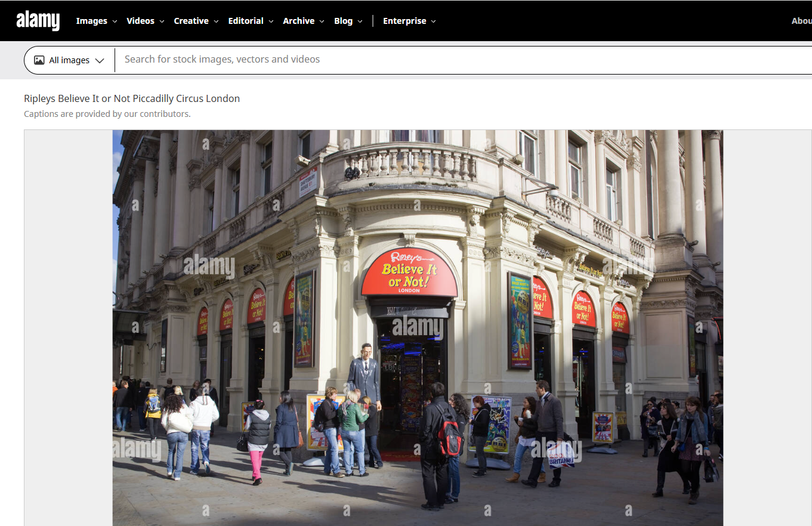
Task: Expand the chevron next to Videos
Action: (162, 21)
